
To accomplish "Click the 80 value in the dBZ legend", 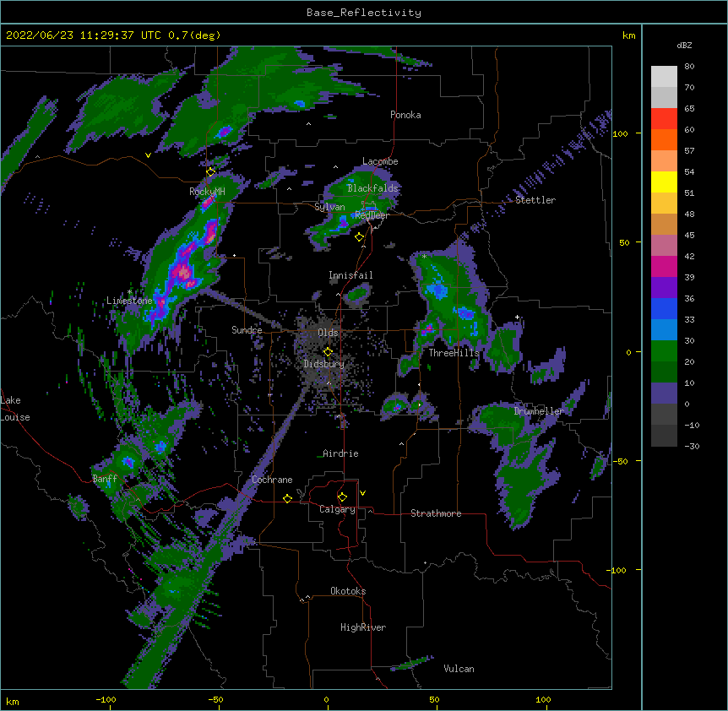I will click(x=689, y=67).
